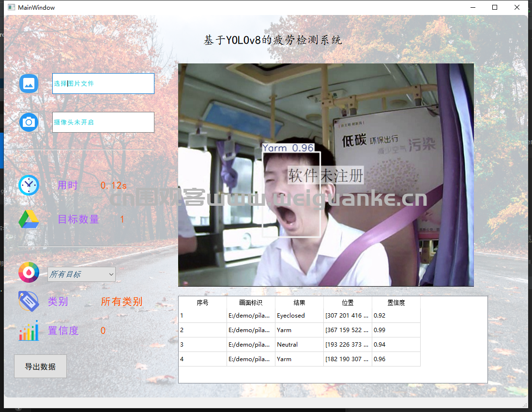Click the 选择图片文件 input field

(103, 84)
